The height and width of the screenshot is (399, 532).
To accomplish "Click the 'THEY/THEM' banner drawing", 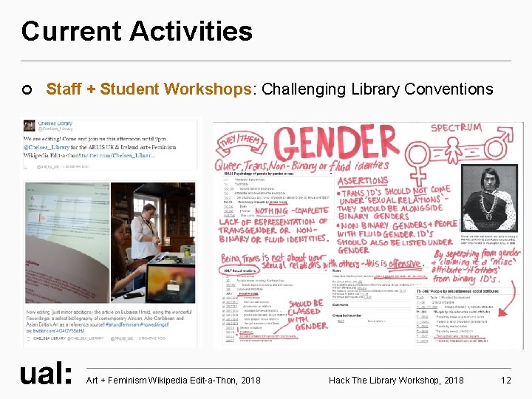I will 241,142.
